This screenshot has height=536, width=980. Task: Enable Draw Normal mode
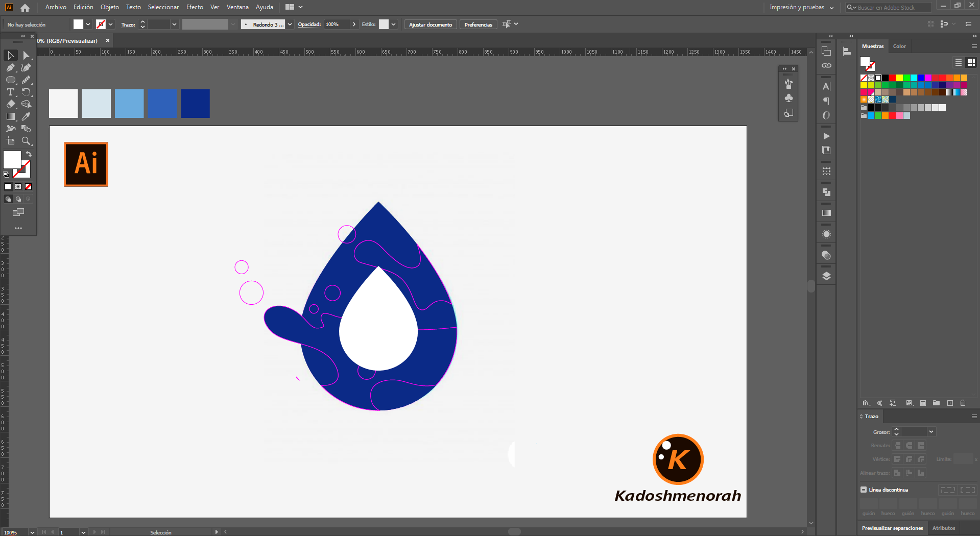8,199
